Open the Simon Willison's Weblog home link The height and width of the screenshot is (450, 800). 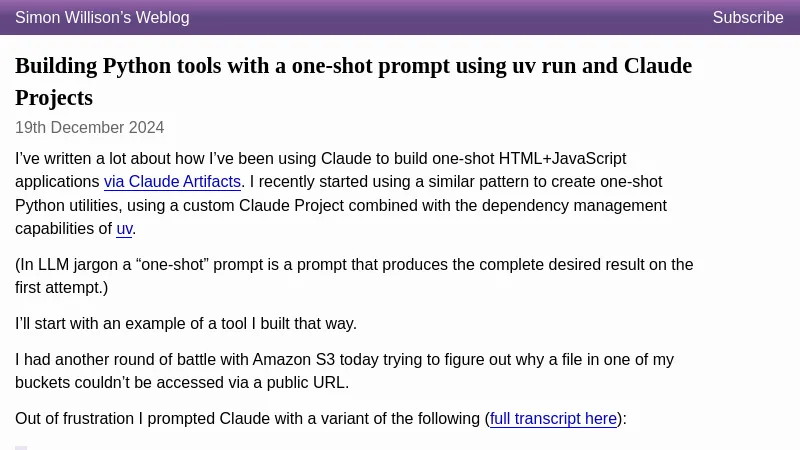coord(102,18)
